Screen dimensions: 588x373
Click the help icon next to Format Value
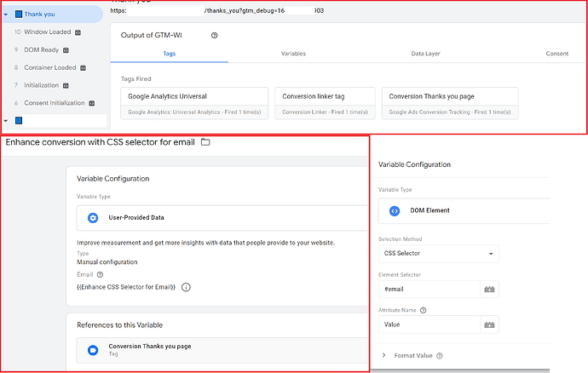coord(440,356)
